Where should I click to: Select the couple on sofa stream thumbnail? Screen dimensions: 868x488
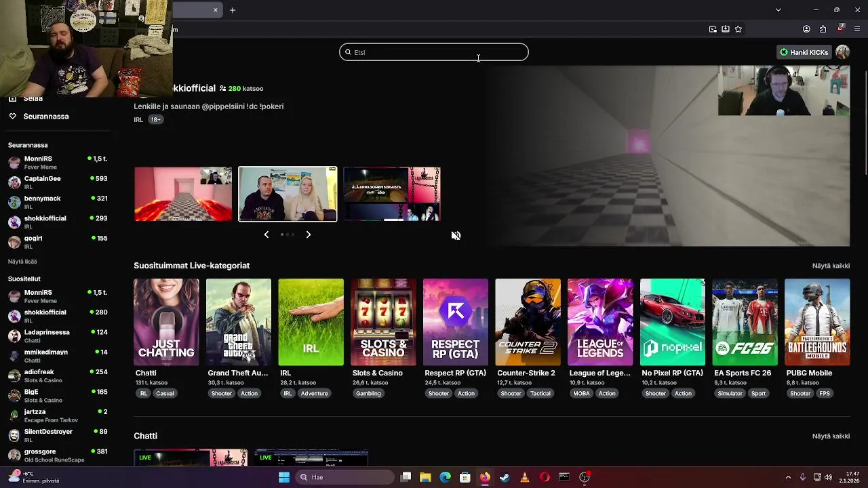(288, 194)
